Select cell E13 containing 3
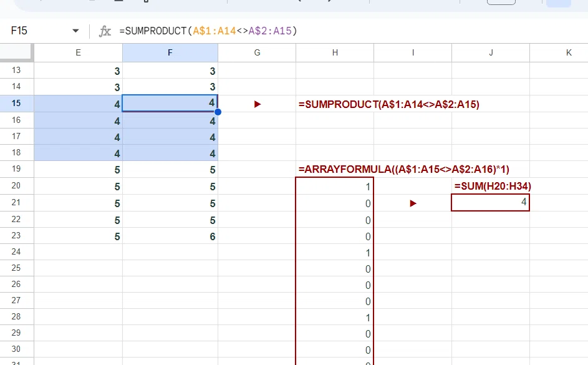This screenshot has height=365, width=588. pos(78,71)
